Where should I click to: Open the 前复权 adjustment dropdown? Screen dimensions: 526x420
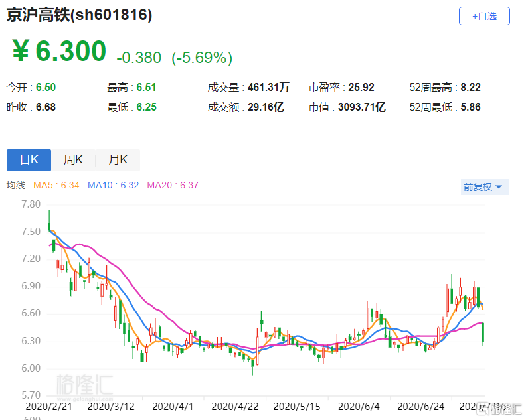[484, 187]
